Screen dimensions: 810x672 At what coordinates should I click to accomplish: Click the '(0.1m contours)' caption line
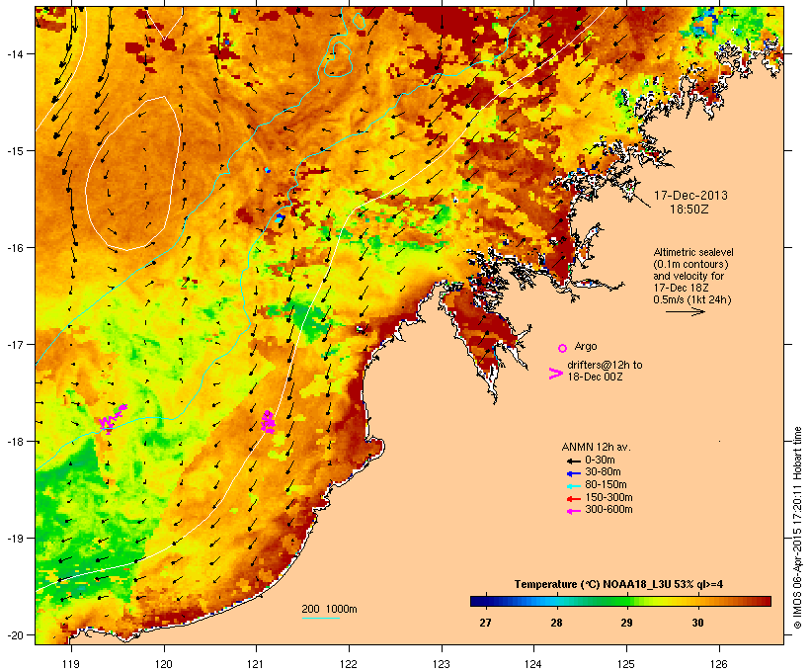tap(690, 264)
